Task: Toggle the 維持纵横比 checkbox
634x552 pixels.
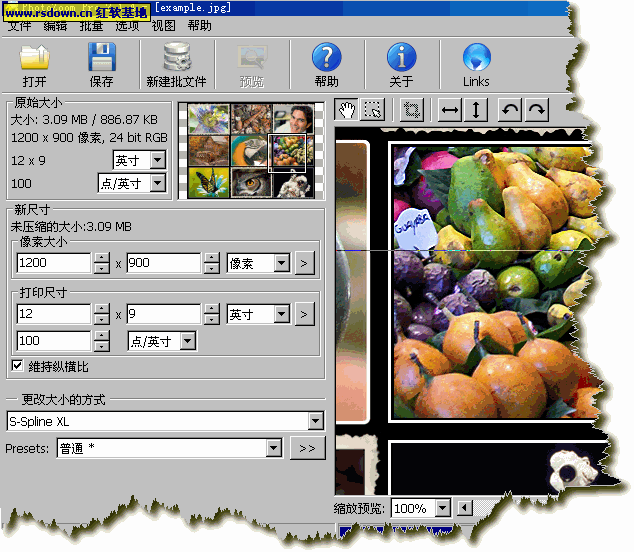Action: pyautogui.click(x=17, y=366)
